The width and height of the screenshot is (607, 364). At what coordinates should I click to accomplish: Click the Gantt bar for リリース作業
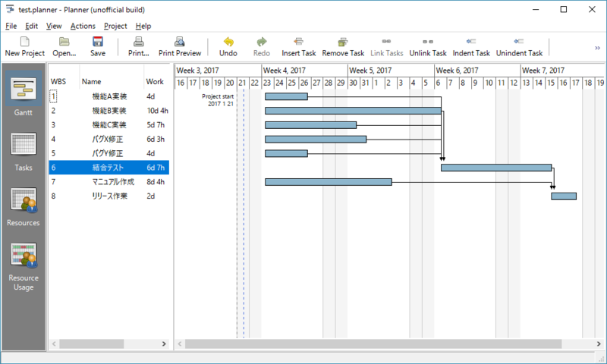(564, 196)
